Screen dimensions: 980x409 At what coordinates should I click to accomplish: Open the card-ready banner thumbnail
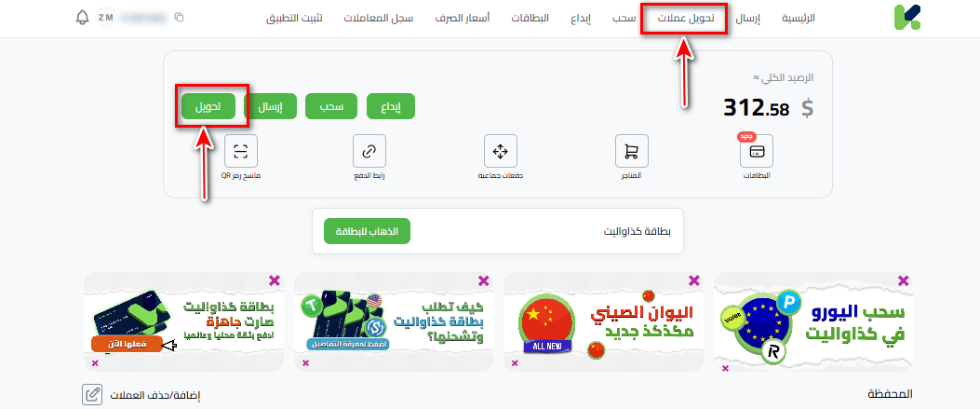pos(183,321)
